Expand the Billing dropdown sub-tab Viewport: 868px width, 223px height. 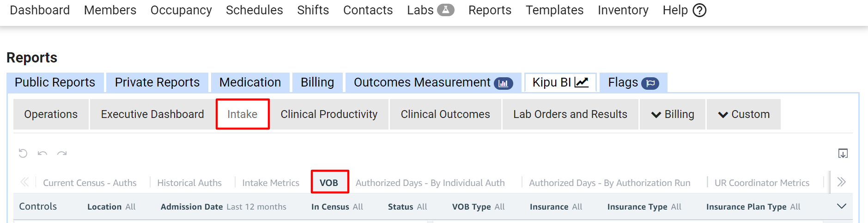click(x=673, y=114)
